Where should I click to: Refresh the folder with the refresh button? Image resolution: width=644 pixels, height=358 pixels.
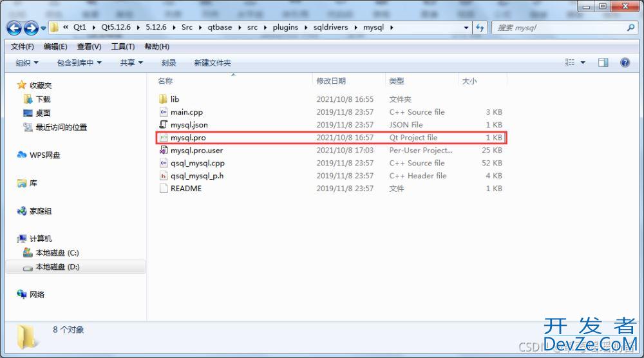480,28
